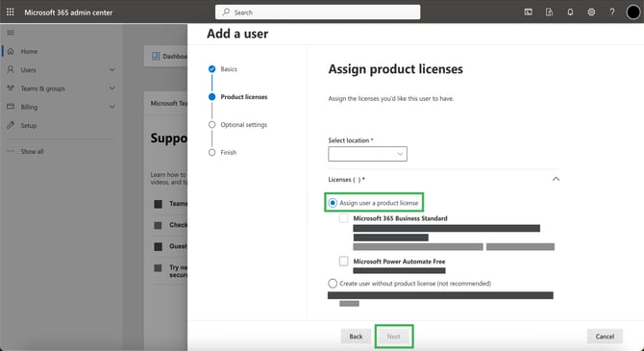Open the notifications bell icon

tap(570, 12)
